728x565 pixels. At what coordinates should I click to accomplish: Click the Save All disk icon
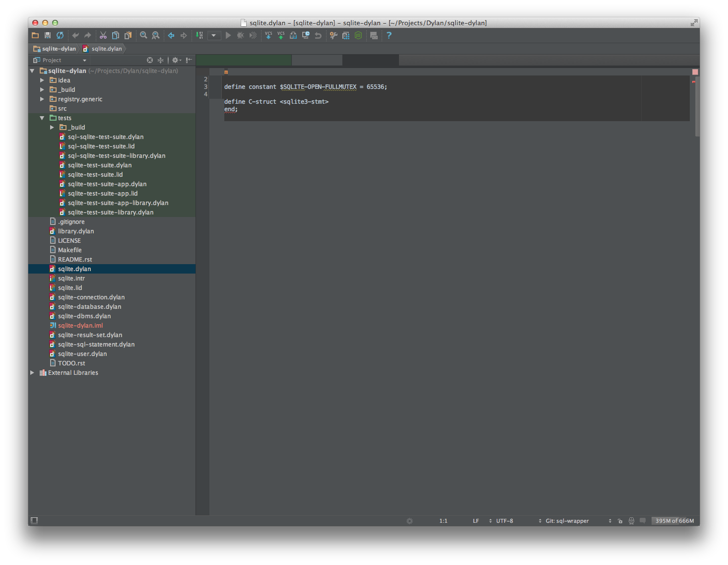48,35
